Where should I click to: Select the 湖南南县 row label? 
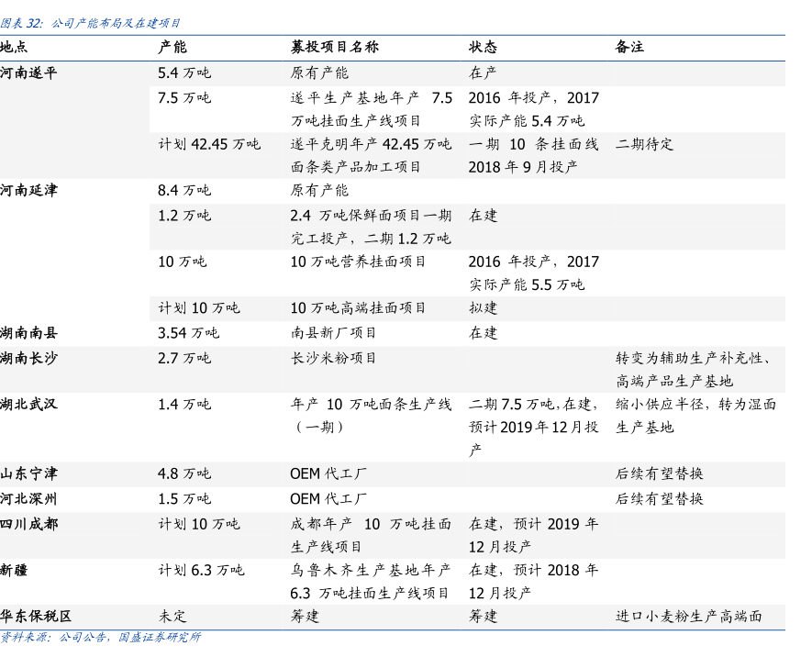click(28, 333)
